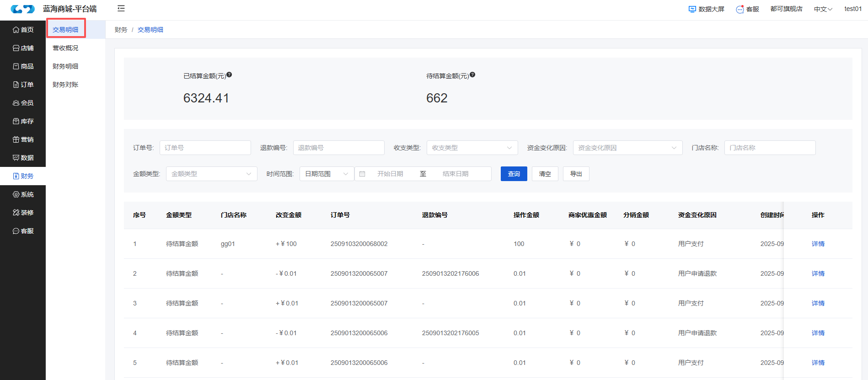This screenshot has width=868, height=380.
Task: Go to 首页 in the sidebar
Action: point(23,30)
